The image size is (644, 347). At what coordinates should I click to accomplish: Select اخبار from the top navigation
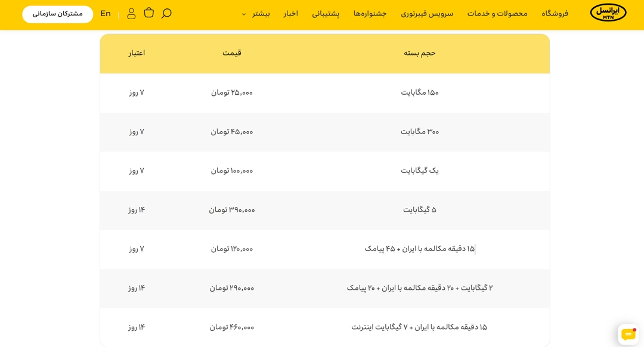(290, 14)
